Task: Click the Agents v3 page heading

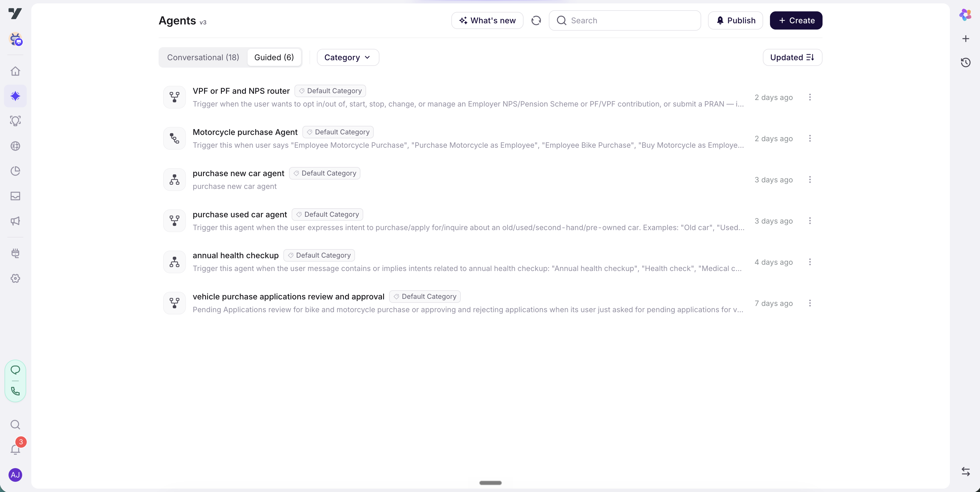Action: click(182, 20)
